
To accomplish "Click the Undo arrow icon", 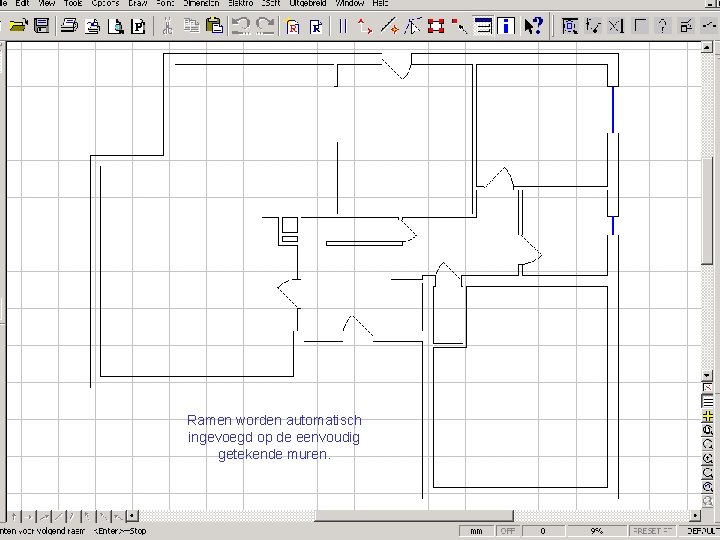I will (240, 26).
